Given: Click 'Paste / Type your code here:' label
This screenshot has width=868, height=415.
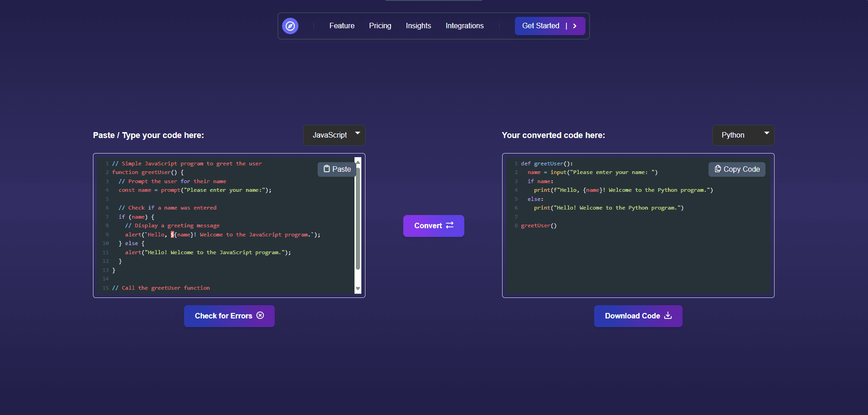Looking at the screenshot, I should coord(149,135).
